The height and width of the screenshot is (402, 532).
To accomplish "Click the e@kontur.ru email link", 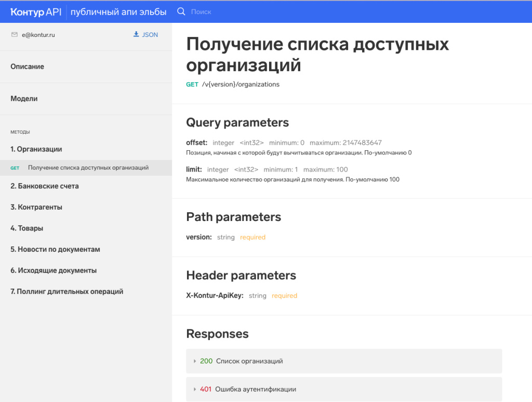I will pyautogui.click(x=38, y=35).
